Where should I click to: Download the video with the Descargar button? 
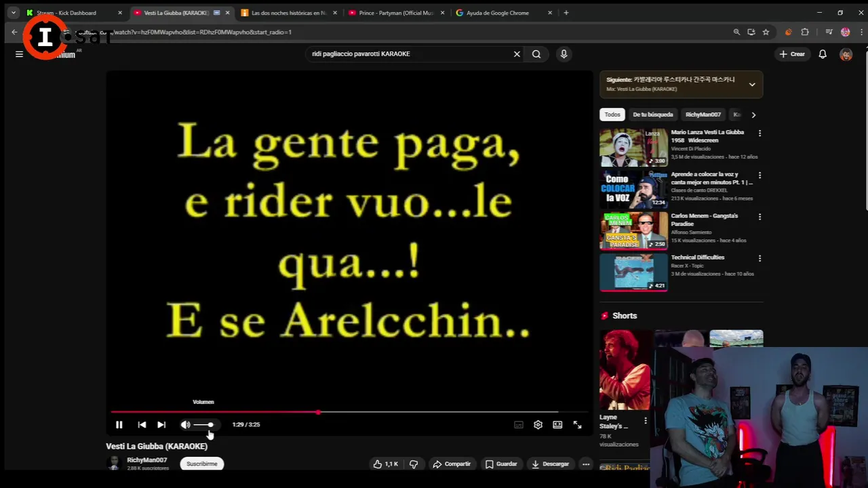point(551,464)
